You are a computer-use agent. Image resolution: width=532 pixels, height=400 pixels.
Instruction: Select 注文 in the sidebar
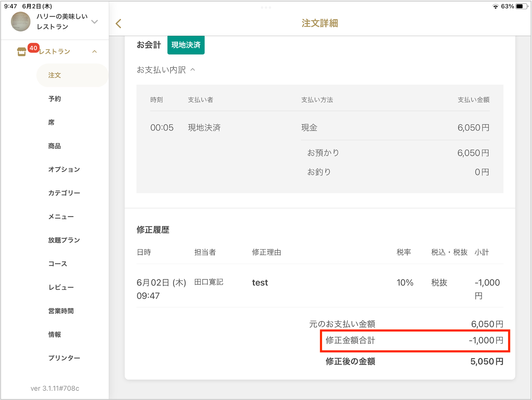[x=55, y=75]
